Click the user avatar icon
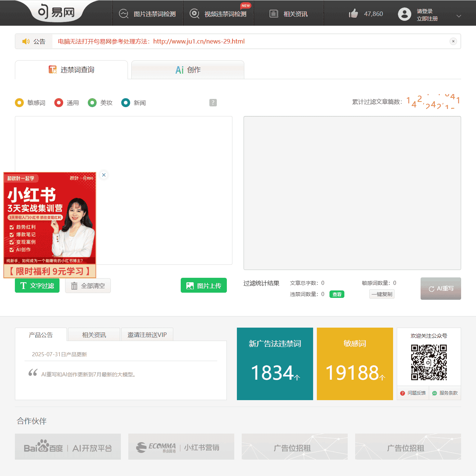 404,14
